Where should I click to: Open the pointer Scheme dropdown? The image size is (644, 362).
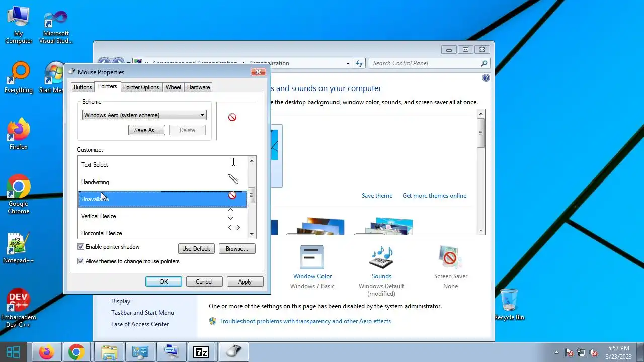144,115
